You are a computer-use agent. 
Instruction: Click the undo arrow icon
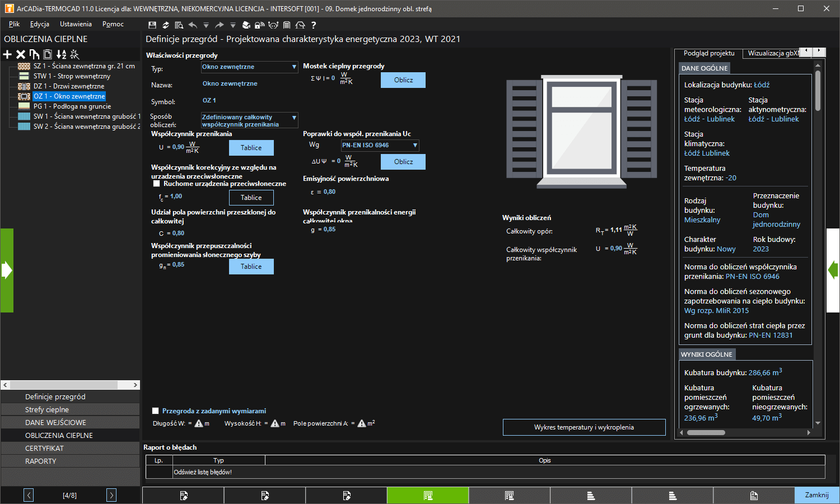(x=193, y=25)
